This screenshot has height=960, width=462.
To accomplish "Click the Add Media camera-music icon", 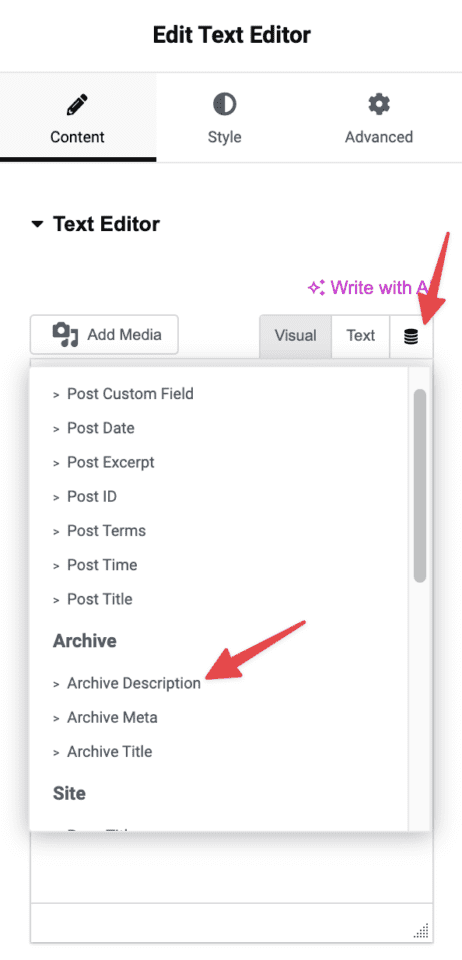I will tap(65, 335).
